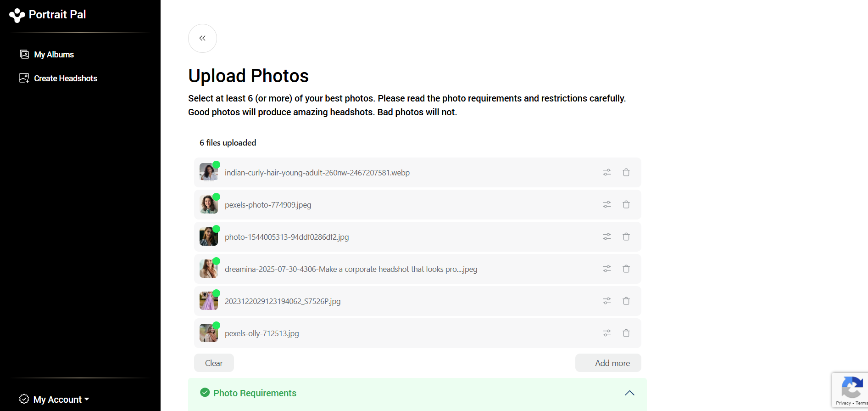Screen dimensions: 868x411
Task: Clear all uploaded photos
Action: (213, 363)
